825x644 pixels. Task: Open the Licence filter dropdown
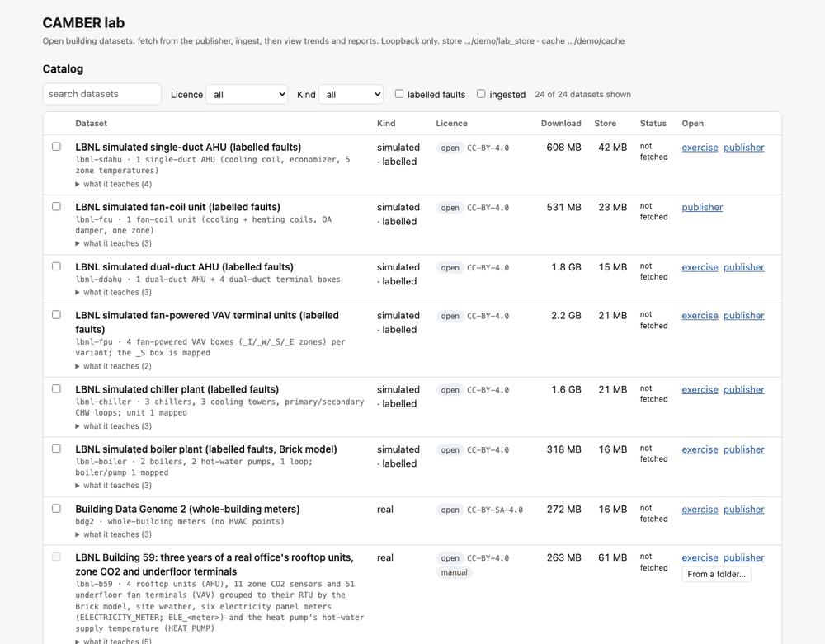(x=247, y=95)
